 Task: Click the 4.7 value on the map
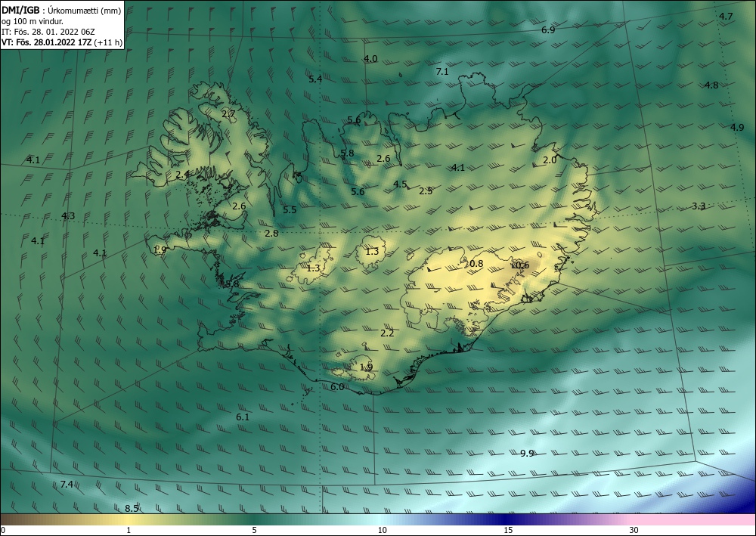(x=726, y=17)
